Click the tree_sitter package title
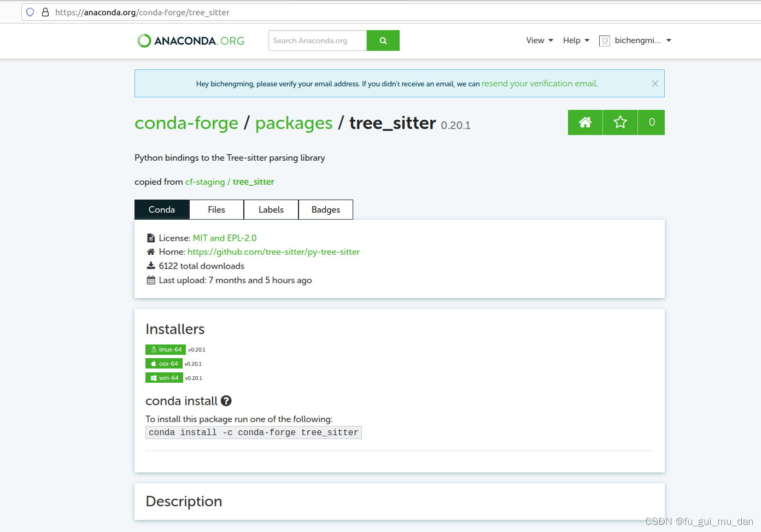This screenshot has width=761, height=532. [x=393, y=123]
